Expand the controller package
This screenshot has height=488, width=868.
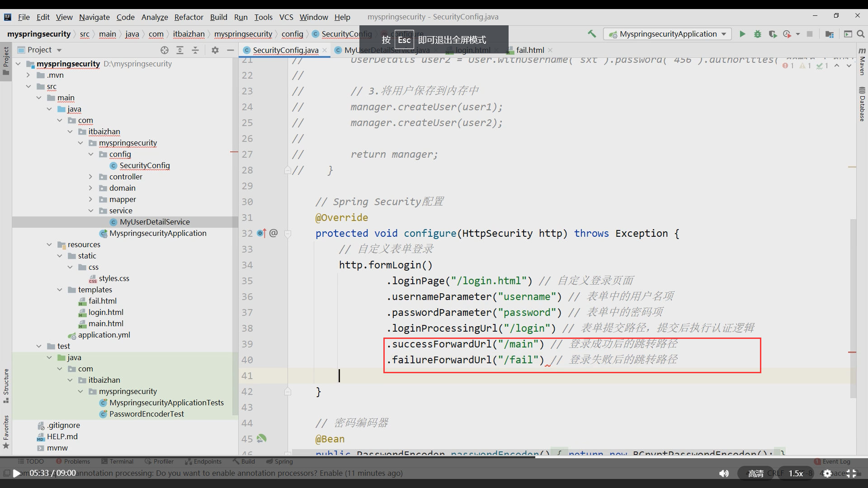[x=90, y=177]
